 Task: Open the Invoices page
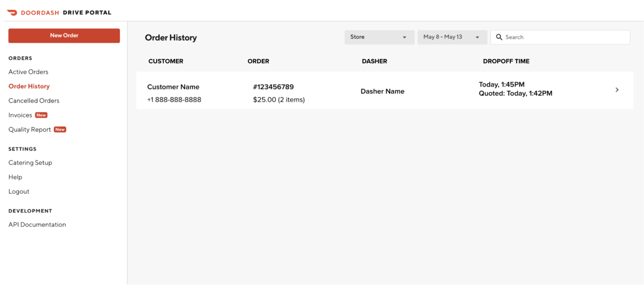pyautogui.click(x=20, y=115)
